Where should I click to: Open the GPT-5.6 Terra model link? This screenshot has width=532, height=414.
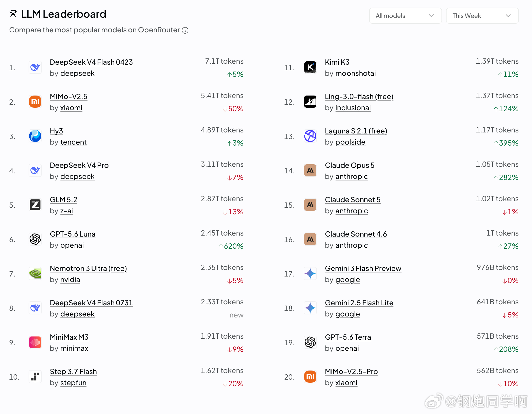pyautogui.click(x=348, y=337)
